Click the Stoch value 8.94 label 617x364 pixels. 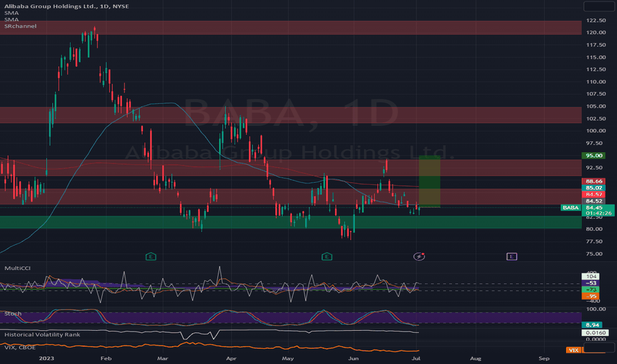coord(592,325)
